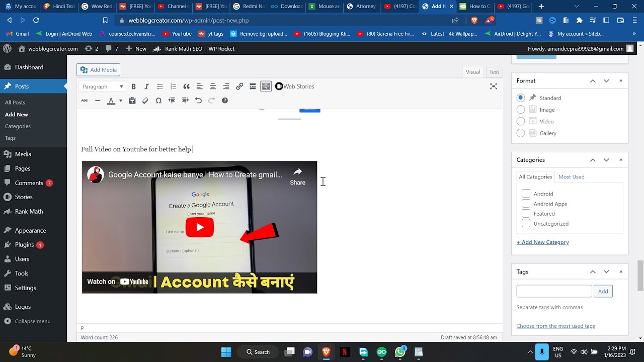Undo the last edit

pyautogui.click(x=198, y=101)
